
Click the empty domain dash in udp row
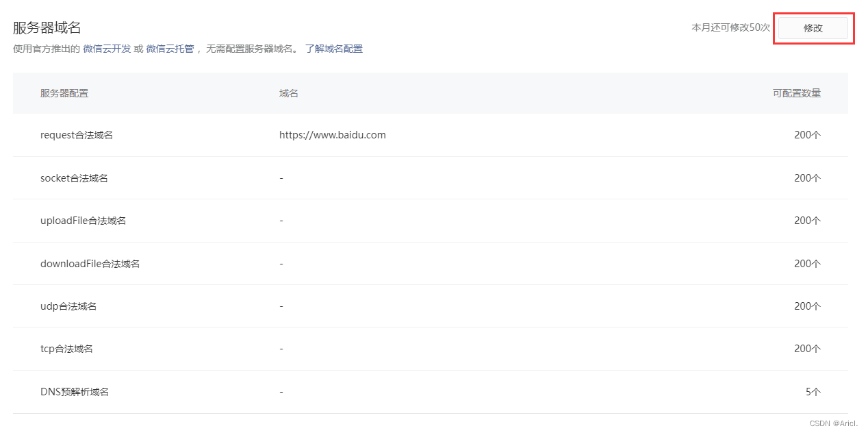[x=281, y=306]
